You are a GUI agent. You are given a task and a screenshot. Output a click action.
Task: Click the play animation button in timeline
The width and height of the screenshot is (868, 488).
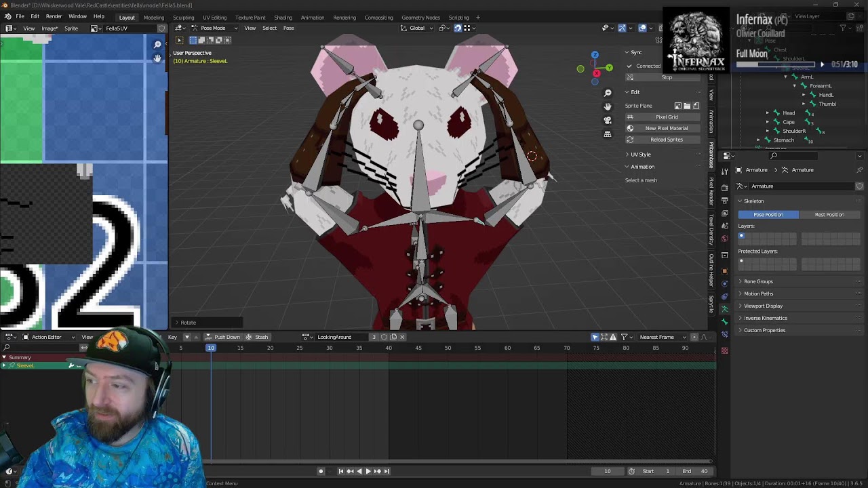tap(368, 471)
